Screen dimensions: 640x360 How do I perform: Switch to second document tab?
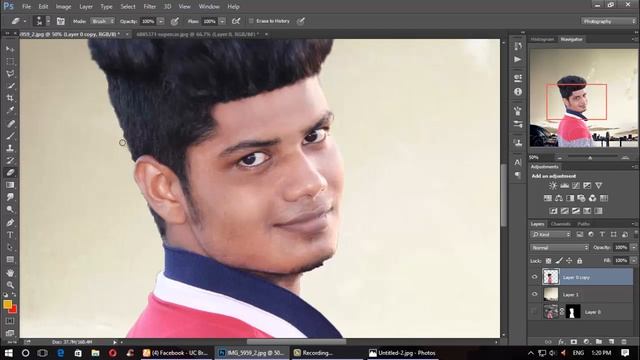pos(198,35)
